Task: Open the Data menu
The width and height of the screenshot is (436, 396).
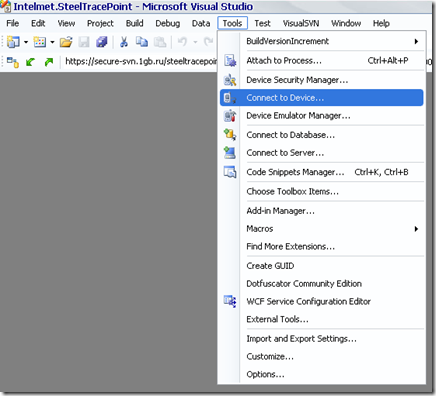Action: (201, 23)
